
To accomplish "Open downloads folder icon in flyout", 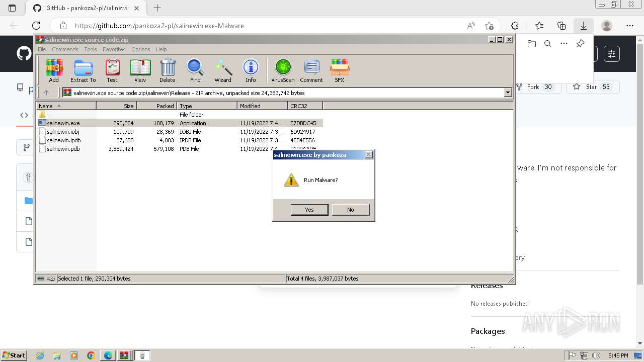I will pos(532,44).
